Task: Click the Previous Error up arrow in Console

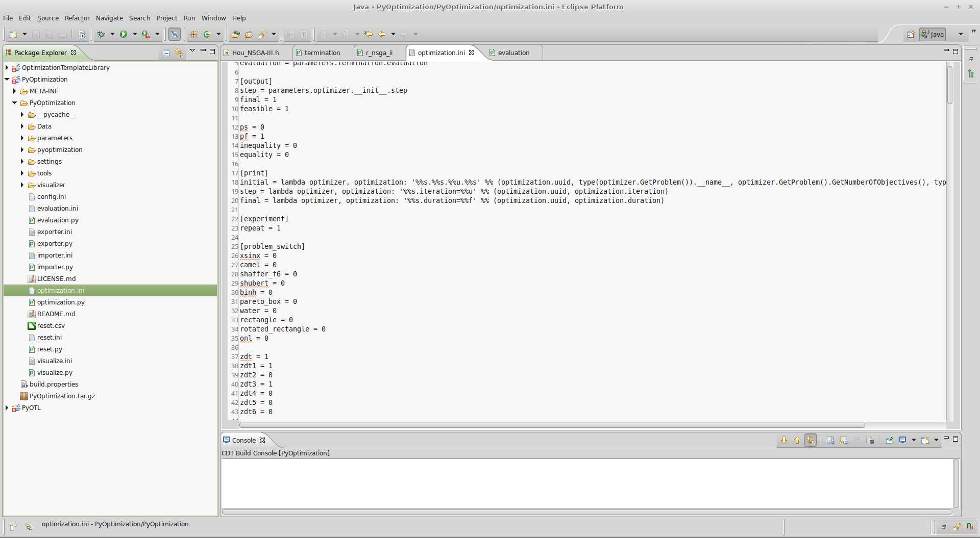Action: (797, 440)
